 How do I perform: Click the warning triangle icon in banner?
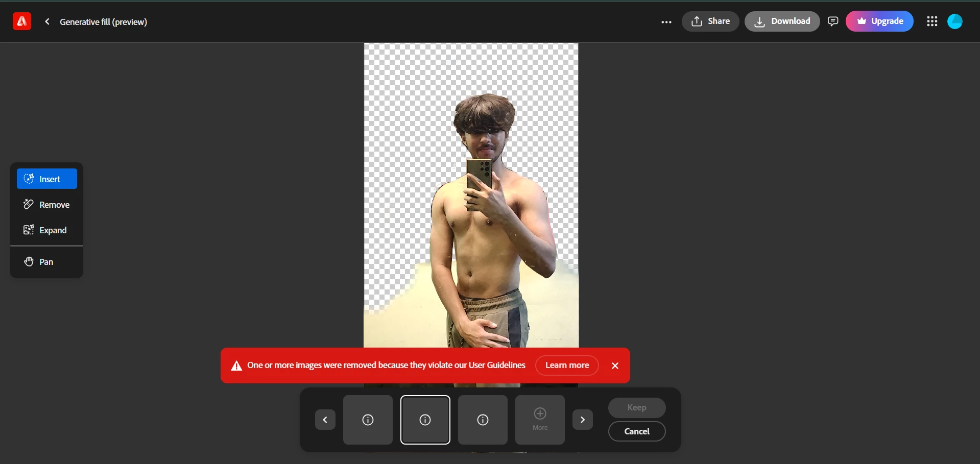click(x=236, y=365)
